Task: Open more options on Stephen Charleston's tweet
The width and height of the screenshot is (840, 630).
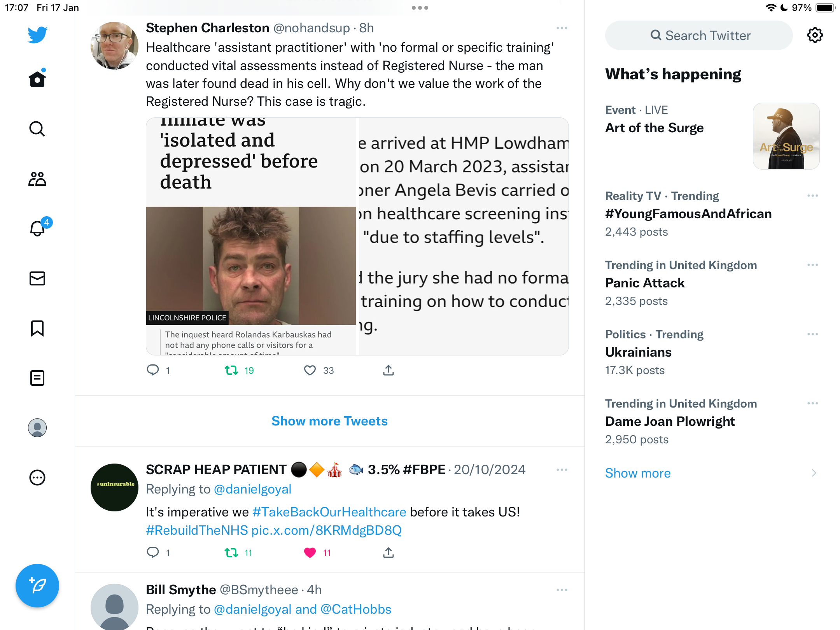Action: pos(562,28)
